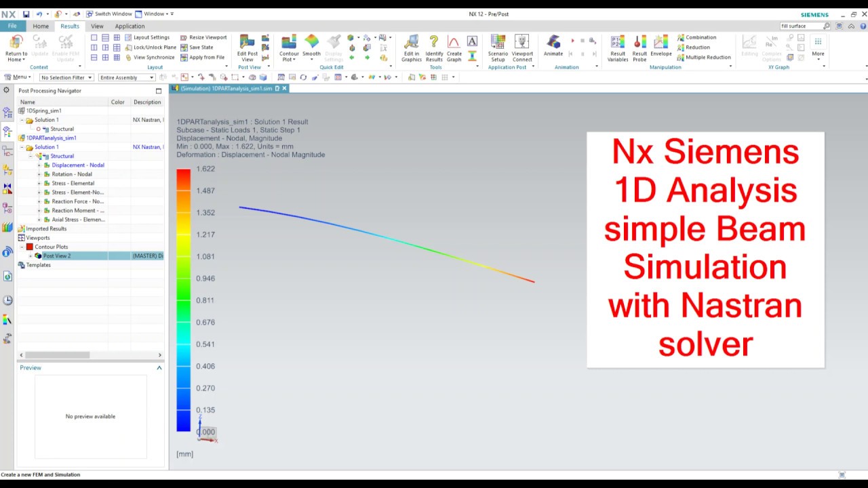Screen dimensions: 868x488
Task: Click the Roles sidebar icon with colored books
Action: (x=7, y=228)
